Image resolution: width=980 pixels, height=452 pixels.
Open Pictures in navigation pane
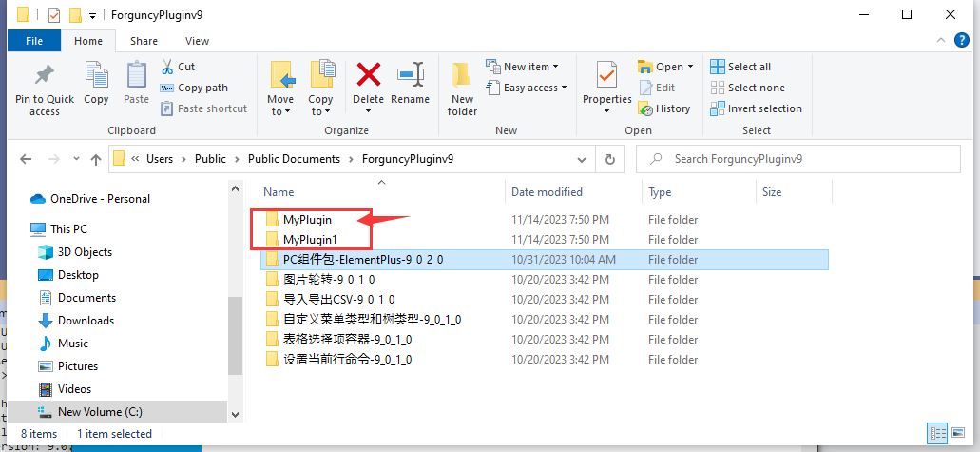68,366
